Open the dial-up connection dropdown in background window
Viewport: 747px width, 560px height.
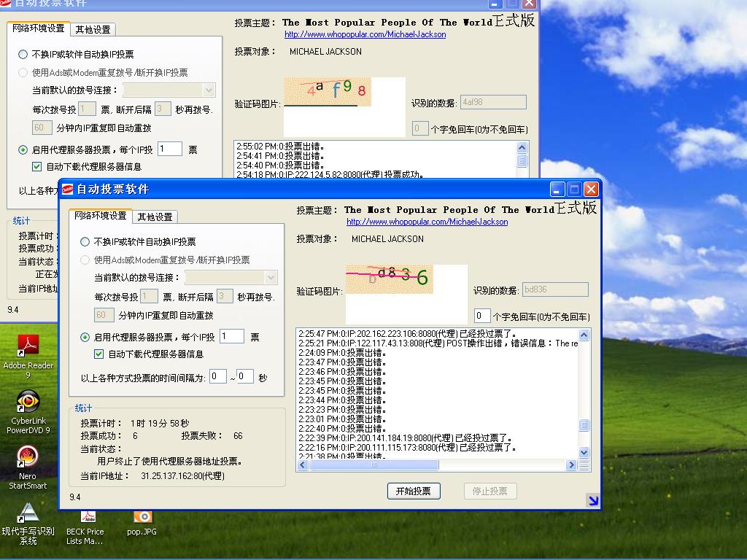209,90
